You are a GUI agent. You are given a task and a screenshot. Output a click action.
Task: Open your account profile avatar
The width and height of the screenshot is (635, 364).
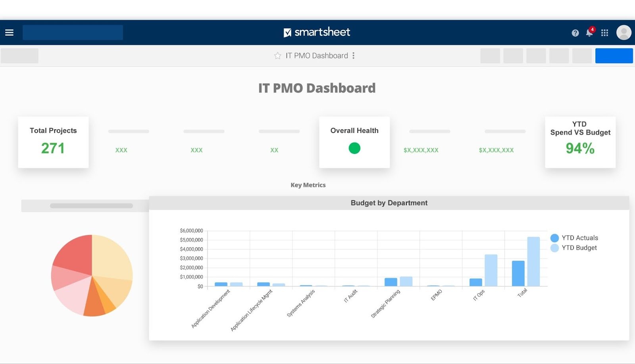point(623,32)
